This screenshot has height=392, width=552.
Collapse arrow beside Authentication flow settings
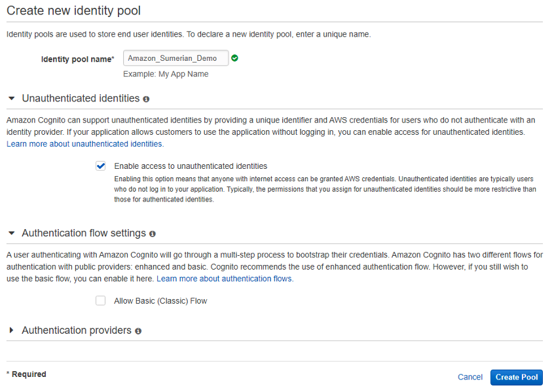pos(11,234)
